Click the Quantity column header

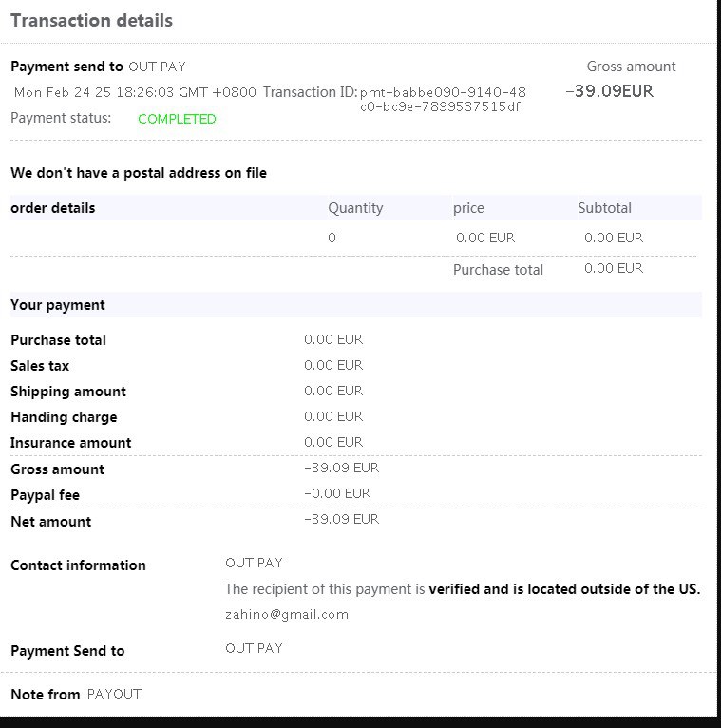[x=355, y=208]
